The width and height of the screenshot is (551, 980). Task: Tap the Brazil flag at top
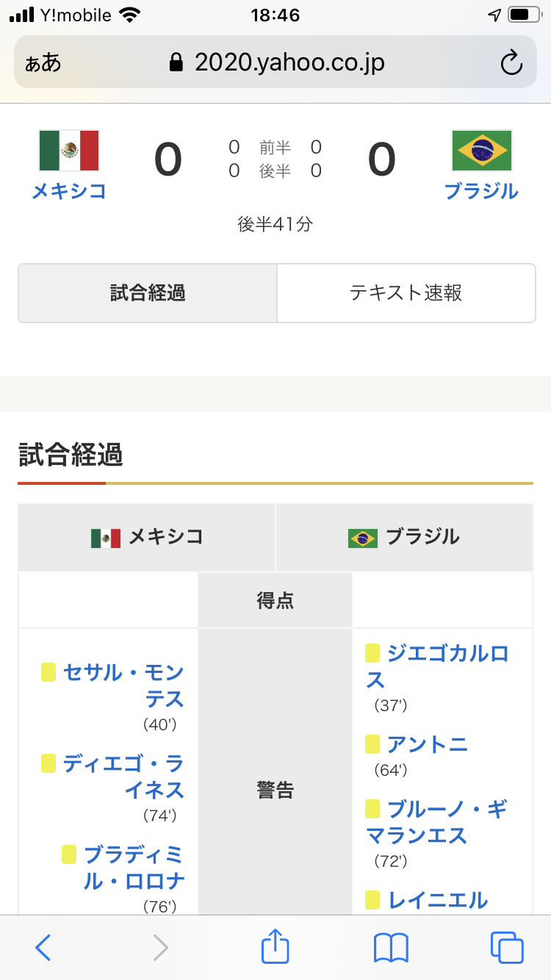[482, 151]
